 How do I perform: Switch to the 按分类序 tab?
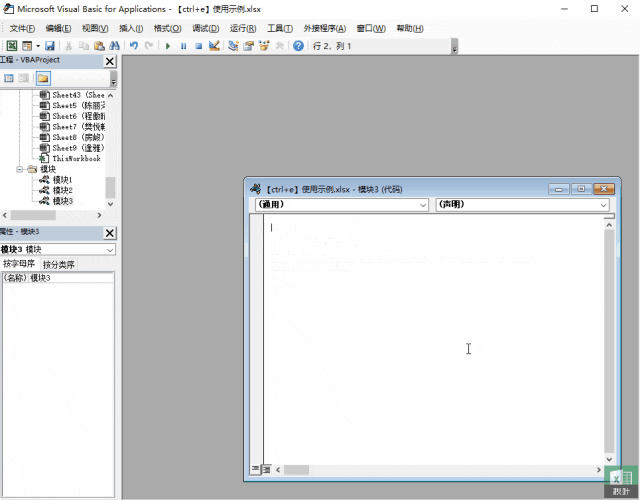point(58,264)
